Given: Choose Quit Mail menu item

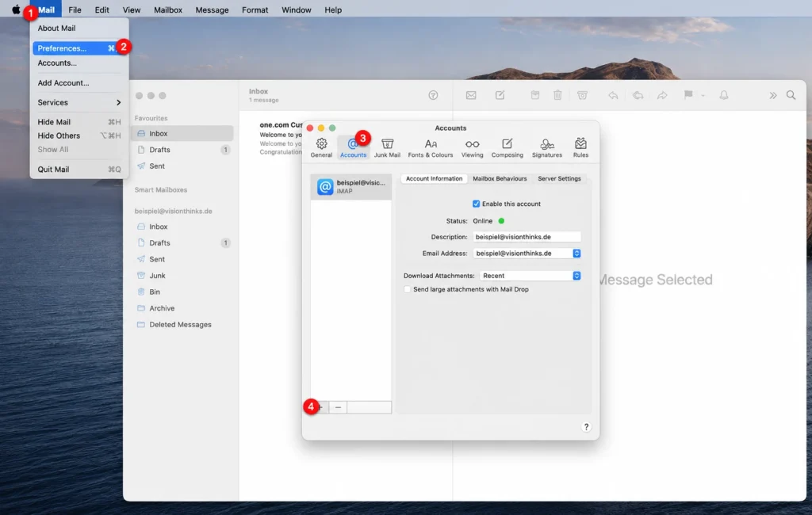Looking at the screenshot, I should pyautogui.click(x=79, y=170).
